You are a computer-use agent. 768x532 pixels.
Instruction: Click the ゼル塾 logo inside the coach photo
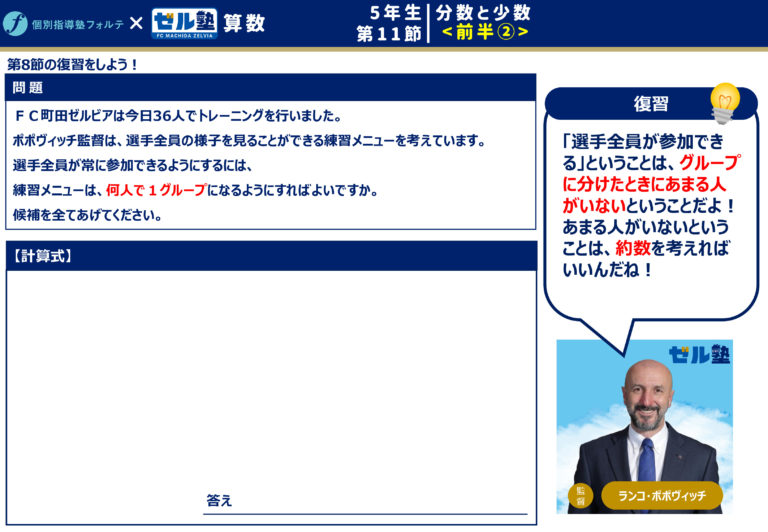(699, 353)
